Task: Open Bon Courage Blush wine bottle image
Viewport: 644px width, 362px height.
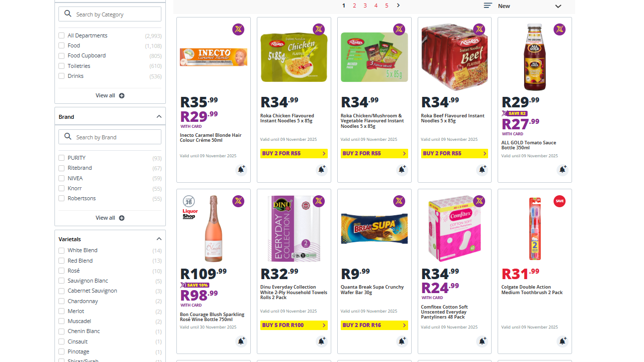Action: tap(213, 229)
